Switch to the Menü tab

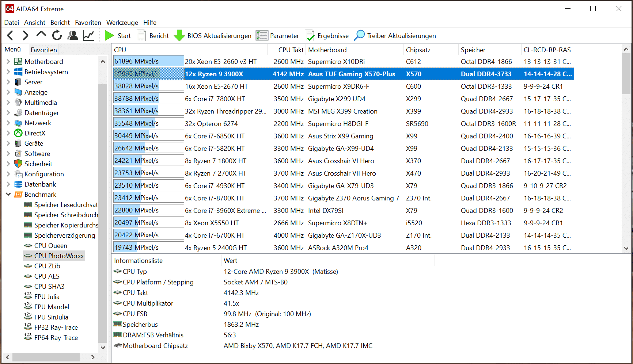pyautogui.click(x=13, y=49)
